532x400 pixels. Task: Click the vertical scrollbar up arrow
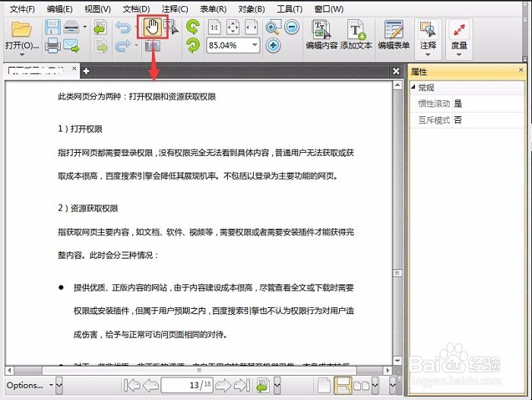(x=397, y=85)
